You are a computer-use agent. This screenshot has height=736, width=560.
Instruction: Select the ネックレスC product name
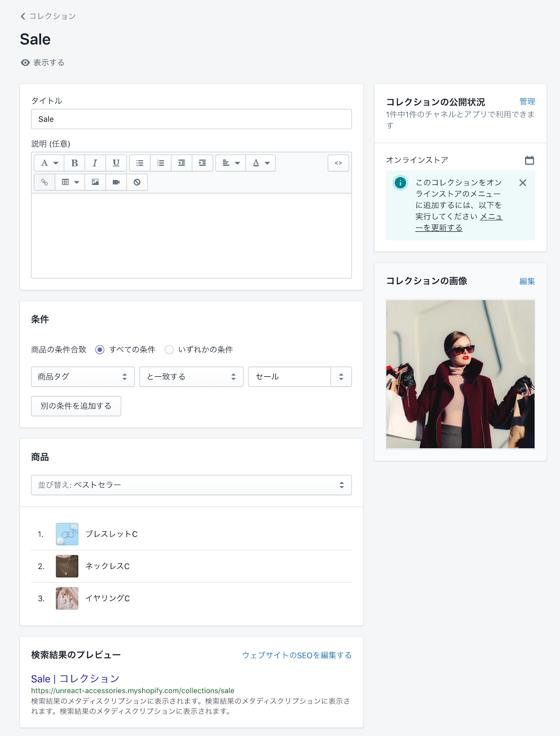(108, 566)
